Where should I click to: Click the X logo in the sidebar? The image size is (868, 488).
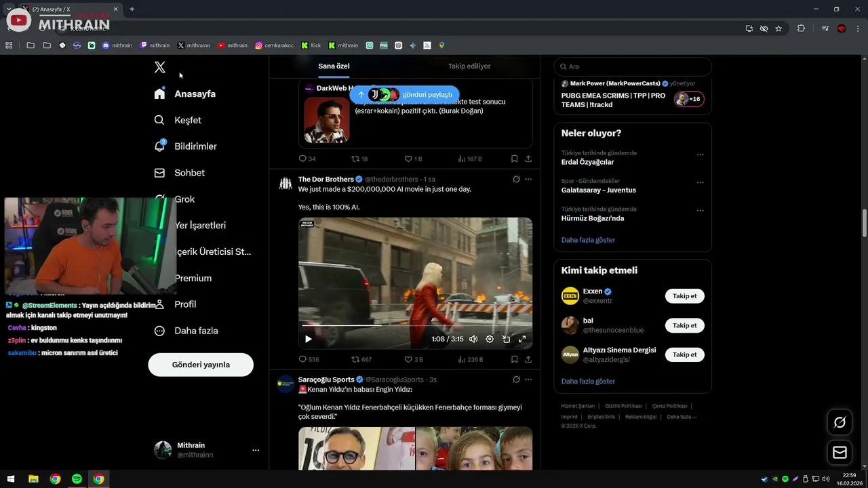[159, 67]
